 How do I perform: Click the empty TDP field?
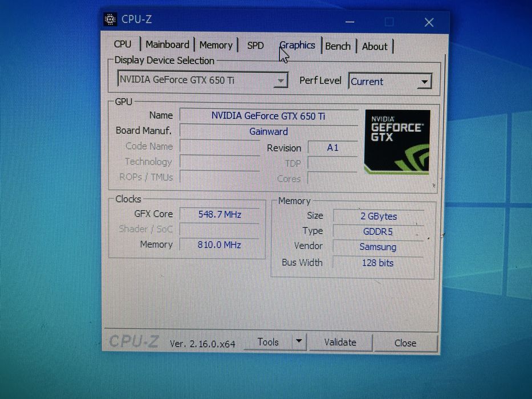click(332, 163)
